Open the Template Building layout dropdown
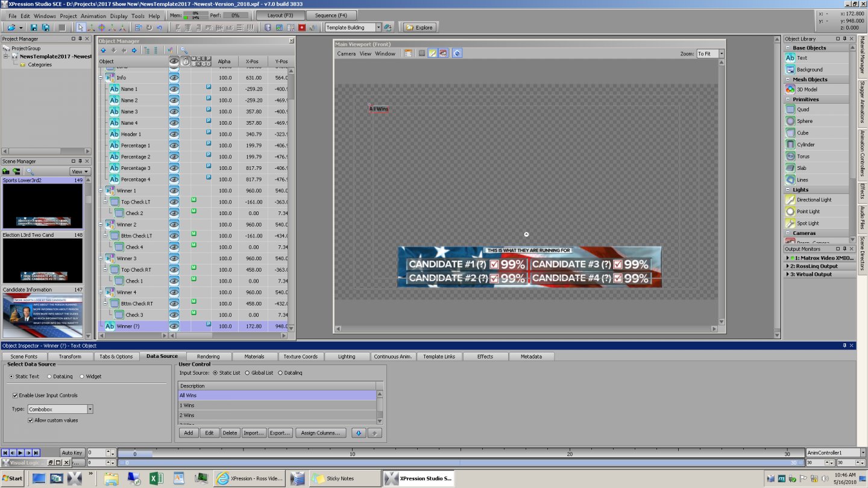The height and width of the screenshot is (488, 868). (379, 28)
